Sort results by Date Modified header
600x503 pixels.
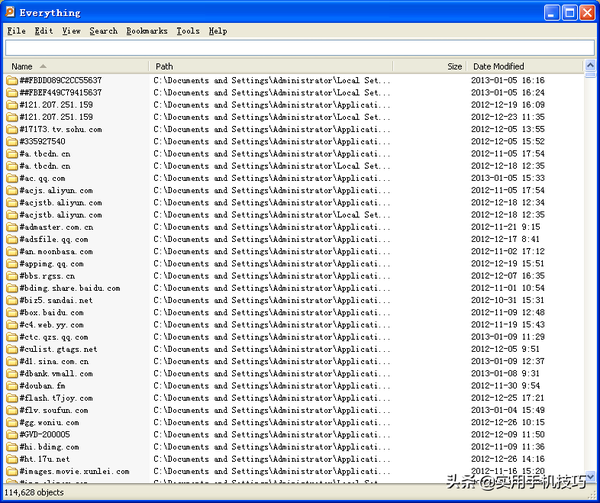point(520,66)
